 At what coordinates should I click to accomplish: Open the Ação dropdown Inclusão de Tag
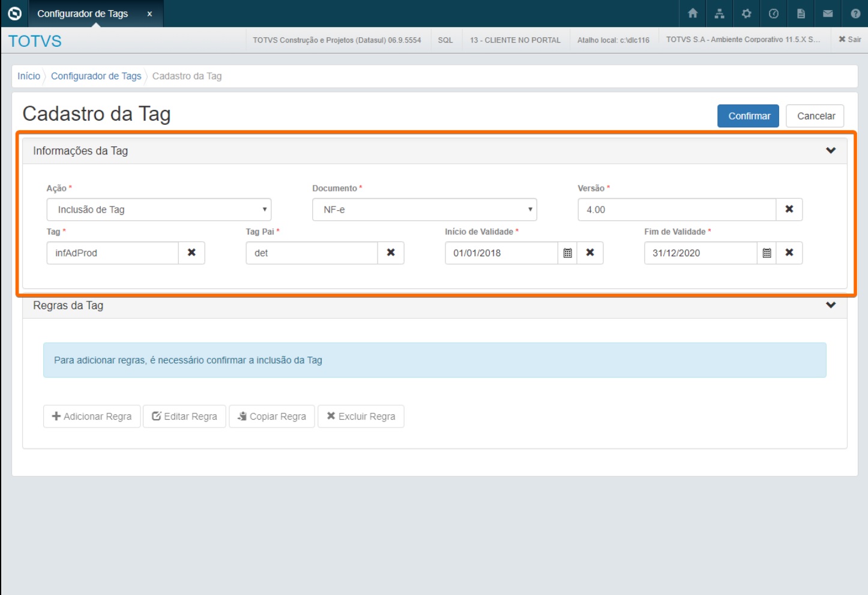point(159,210)
